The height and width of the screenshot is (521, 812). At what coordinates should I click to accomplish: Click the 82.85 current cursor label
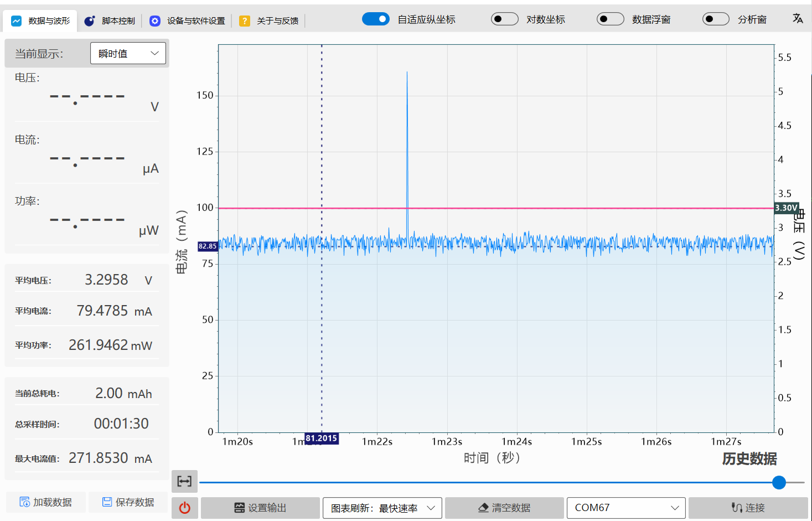tap(208, 246)
